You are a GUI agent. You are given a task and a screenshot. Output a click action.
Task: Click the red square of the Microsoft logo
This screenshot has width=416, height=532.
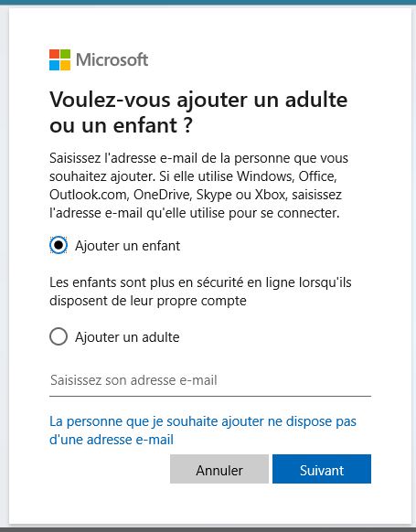(x=54, y=54)
